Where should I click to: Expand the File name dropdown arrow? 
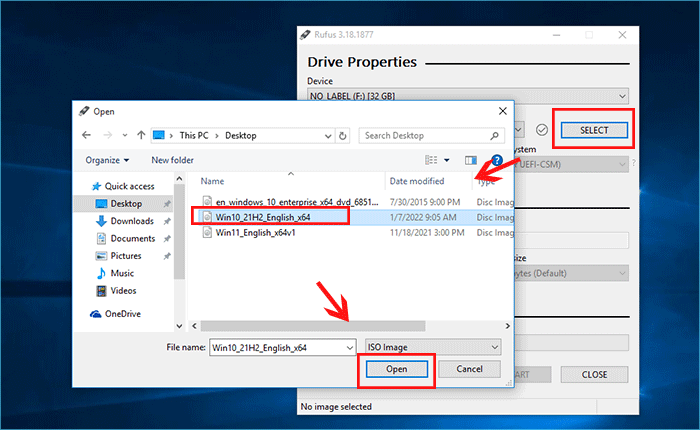pos(350,347)
